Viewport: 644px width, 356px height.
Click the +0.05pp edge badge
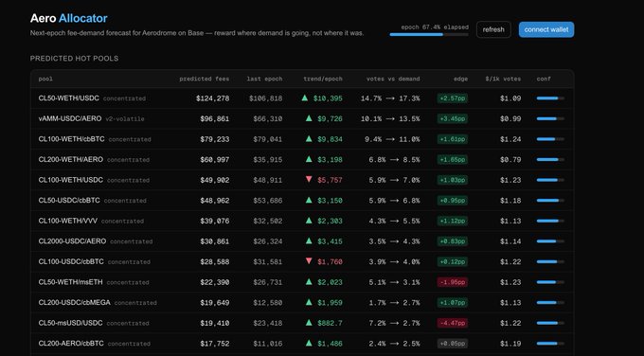452,344
